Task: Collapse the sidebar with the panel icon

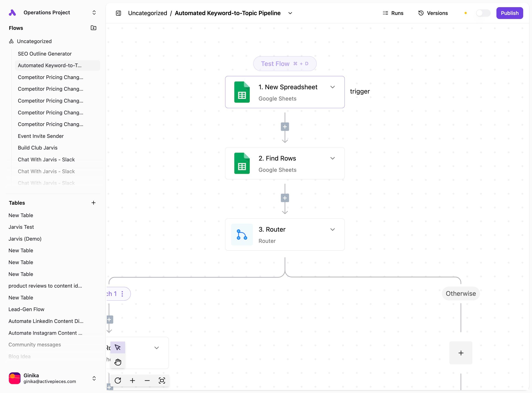Action: 118,13
